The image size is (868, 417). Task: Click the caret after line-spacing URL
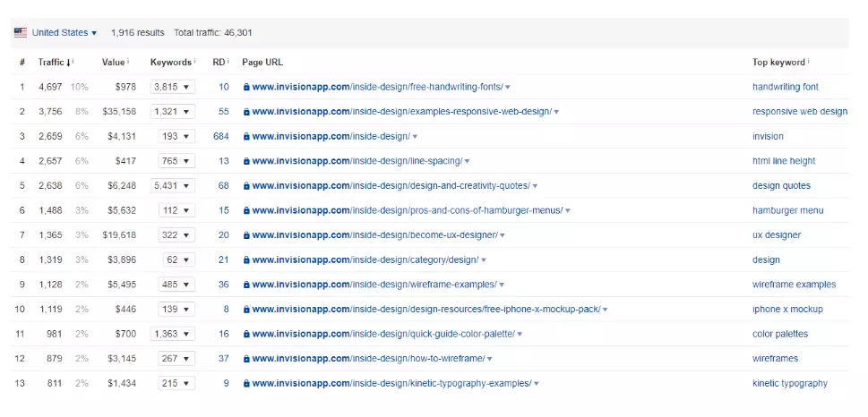click(468, 161)
